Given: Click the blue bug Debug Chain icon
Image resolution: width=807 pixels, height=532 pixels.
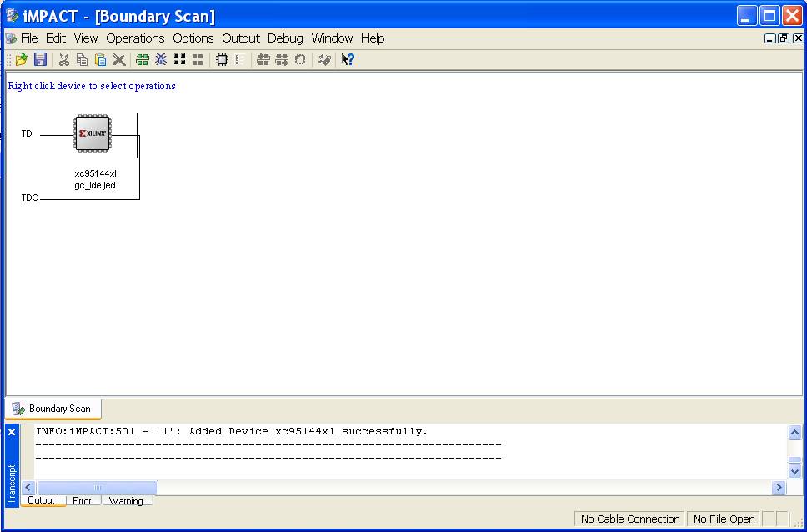Looking at the screenshot, I should (x=161, y=60).
